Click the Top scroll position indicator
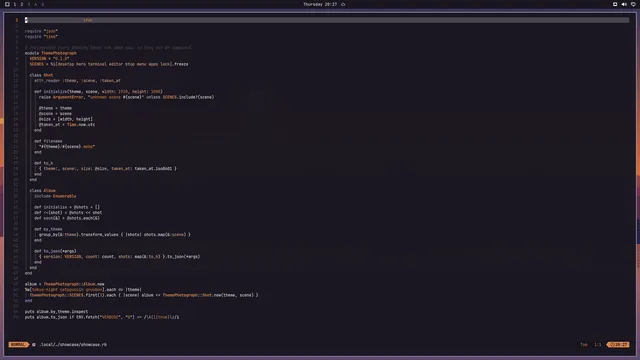This screenshot has height=360, width=640. [584, 344]
